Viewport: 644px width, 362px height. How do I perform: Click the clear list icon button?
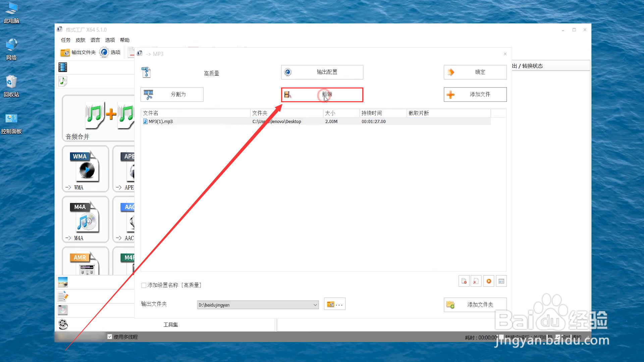click(x=476, y=281)
